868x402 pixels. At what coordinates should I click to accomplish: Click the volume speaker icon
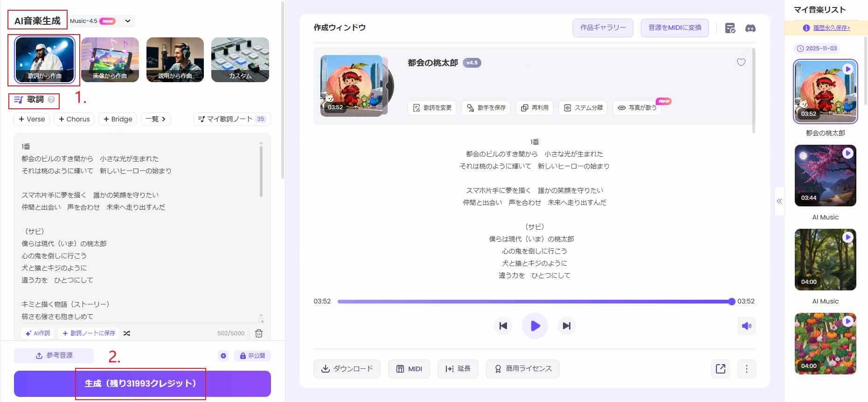pyautogui.click(x=746, y=326)
